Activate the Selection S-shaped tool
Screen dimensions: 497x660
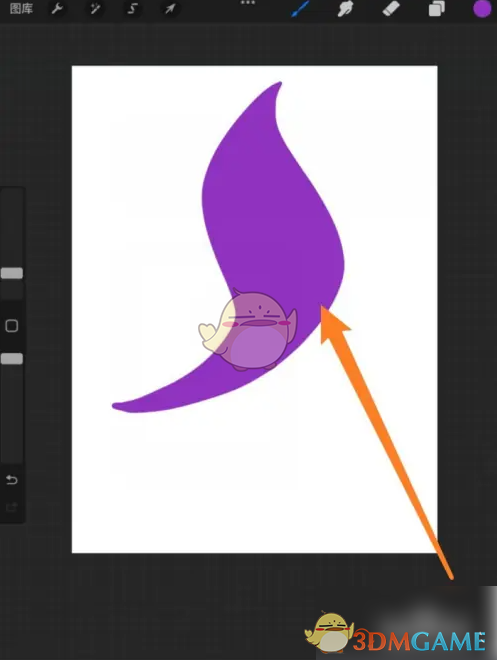[x=132, y=8]
